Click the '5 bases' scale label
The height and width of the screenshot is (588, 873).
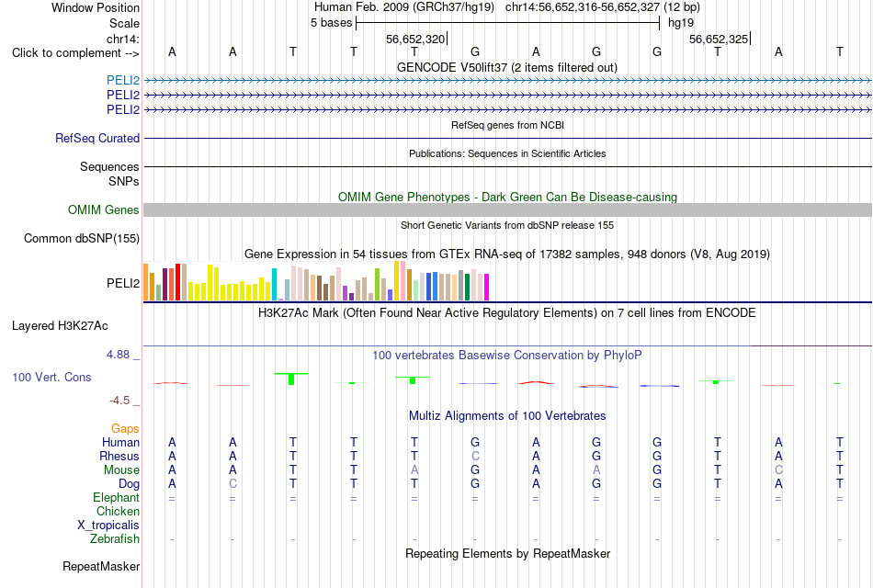331,23
